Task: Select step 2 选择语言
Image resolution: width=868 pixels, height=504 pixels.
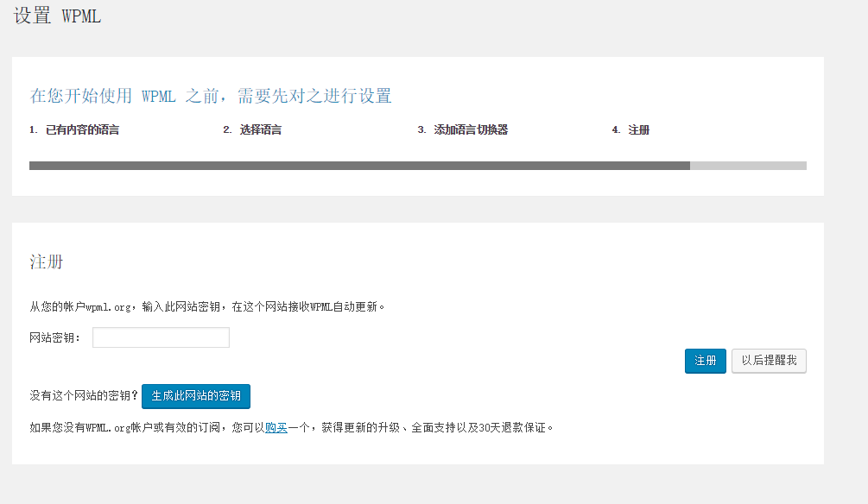Action: coord(260,130)
